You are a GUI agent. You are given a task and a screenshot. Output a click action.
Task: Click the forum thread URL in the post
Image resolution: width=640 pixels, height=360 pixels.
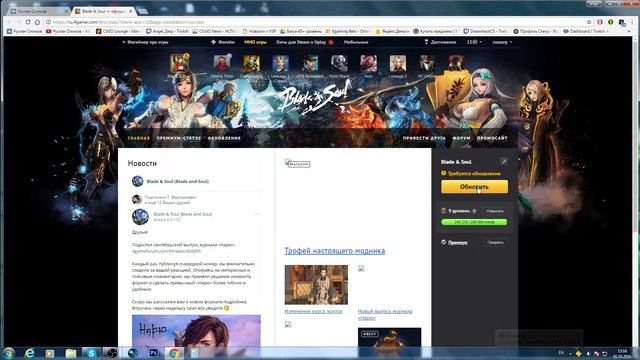click(x=167, y=251)
